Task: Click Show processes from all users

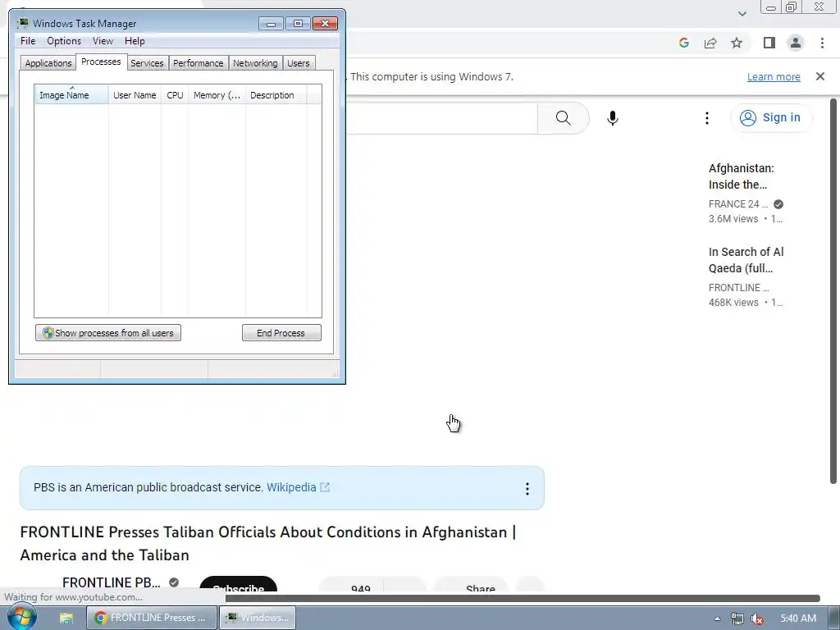Action: (108, 333)
